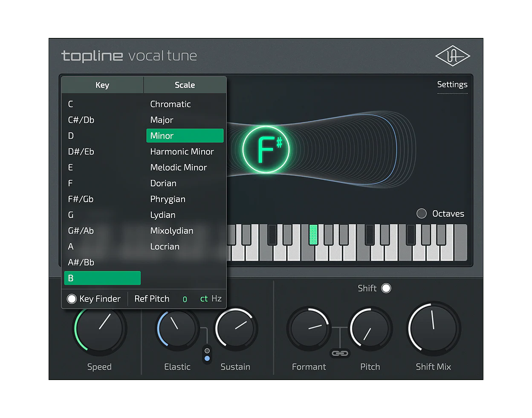Enable the Octaves radio button
Image resolution: width=532 pixels, height=418 pixels.
click(422, 213)
